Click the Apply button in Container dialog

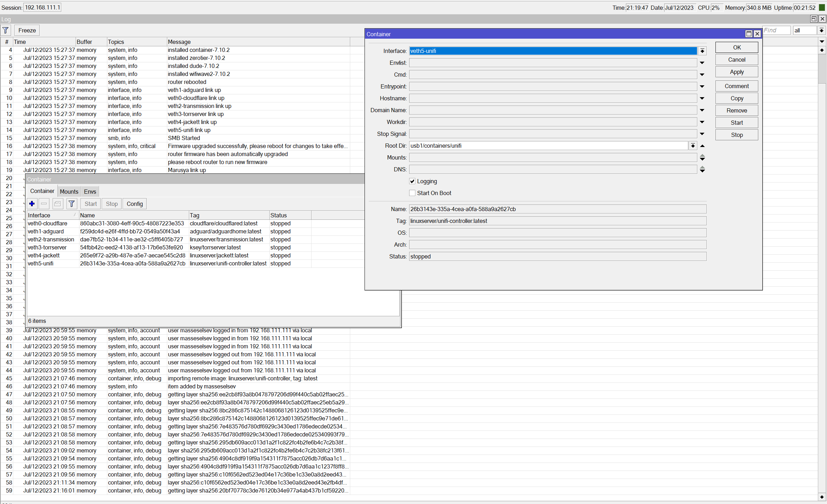click(736, 72)
